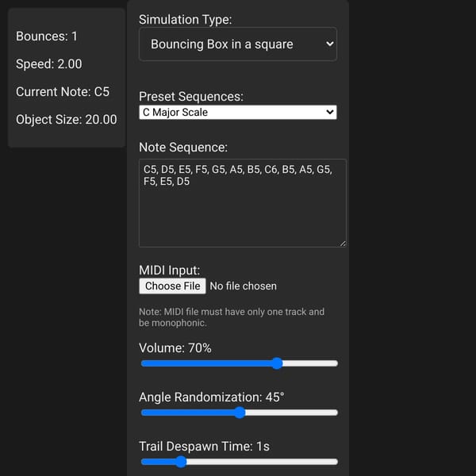This screenshot has height=476, width=476.
Task: Click the Angle Randomization slider
Action: [240, 413]
